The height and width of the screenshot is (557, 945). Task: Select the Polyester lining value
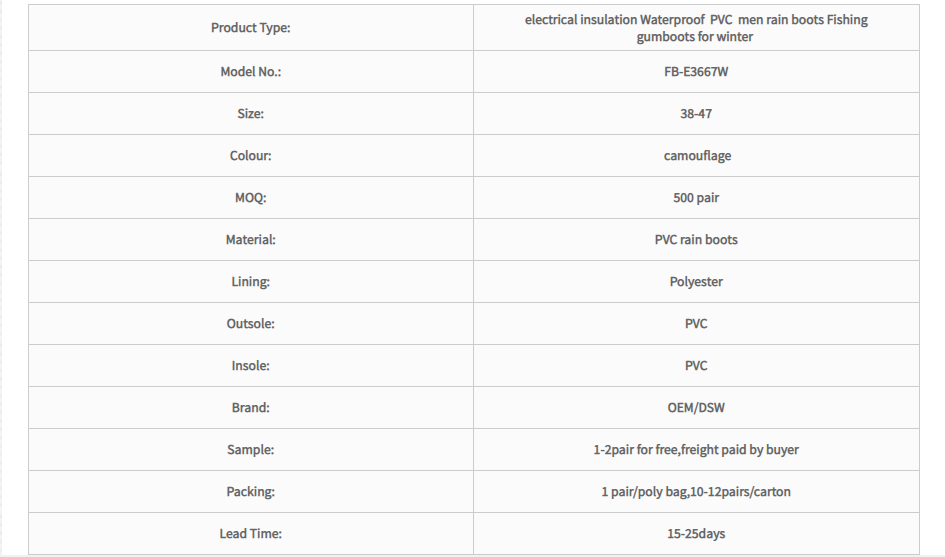click(696, 282)
